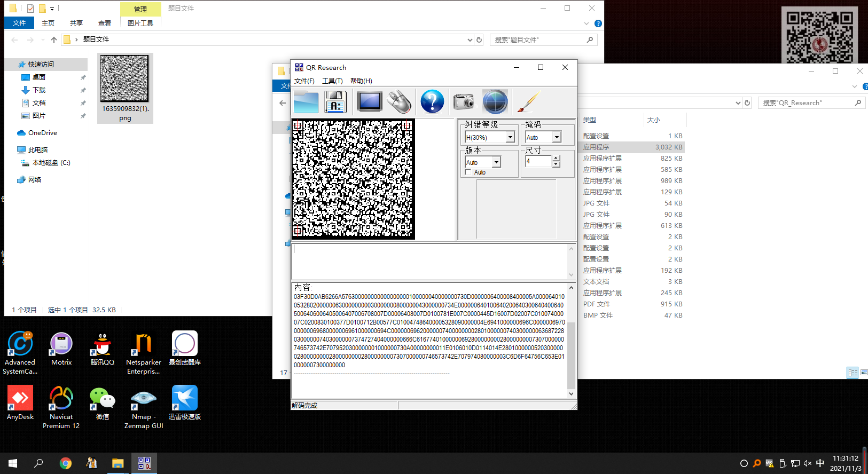Click the blue question mark help icon
The image size is (868, 474).
pyautogui.click(x=432, y=101)
